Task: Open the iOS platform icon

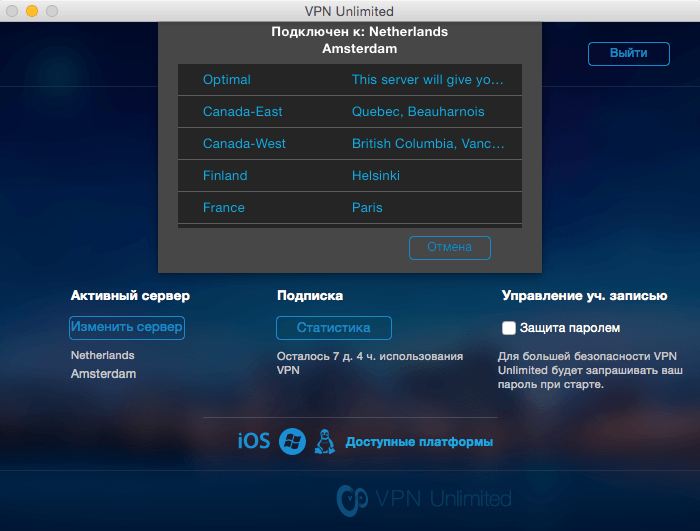Action: 254,441
